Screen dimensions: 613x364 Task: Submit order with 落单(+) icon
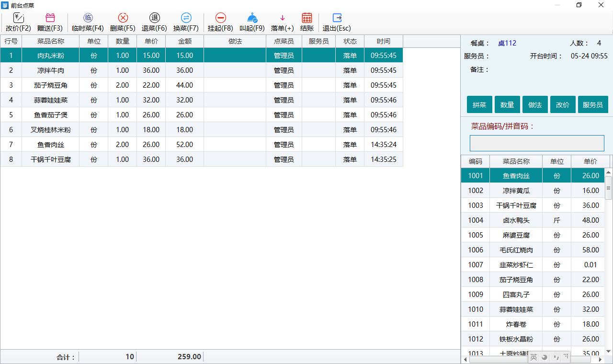pos(282,18)
